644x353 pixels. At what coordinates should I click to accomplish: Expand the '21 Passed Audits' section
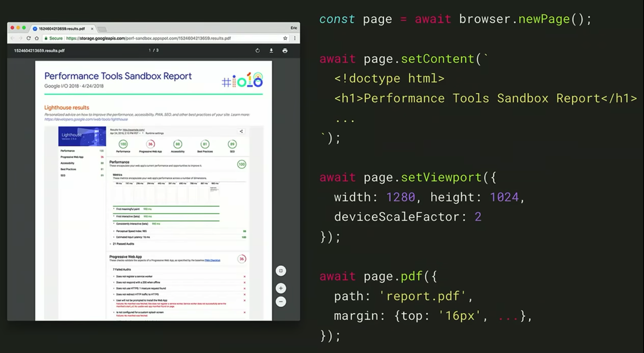click(x=122, y=244)
